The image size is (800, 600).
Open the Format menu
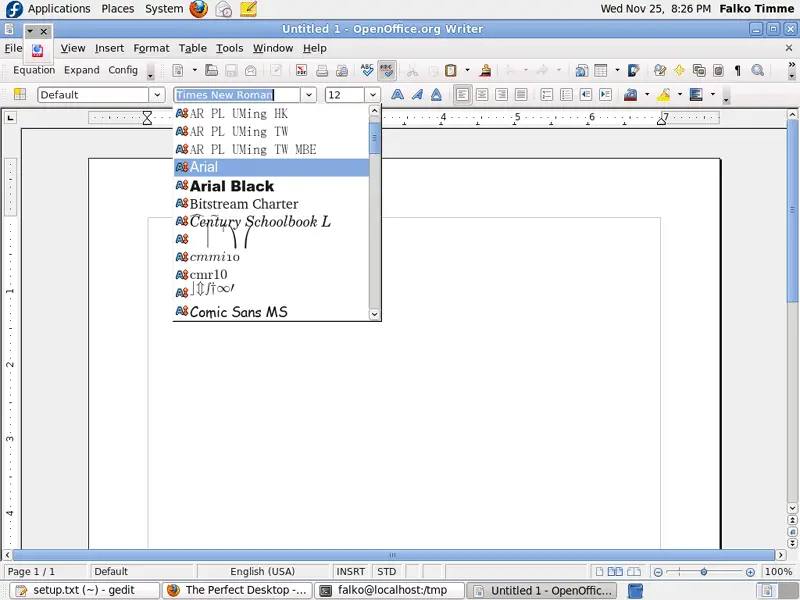click(x=151, y=48)
